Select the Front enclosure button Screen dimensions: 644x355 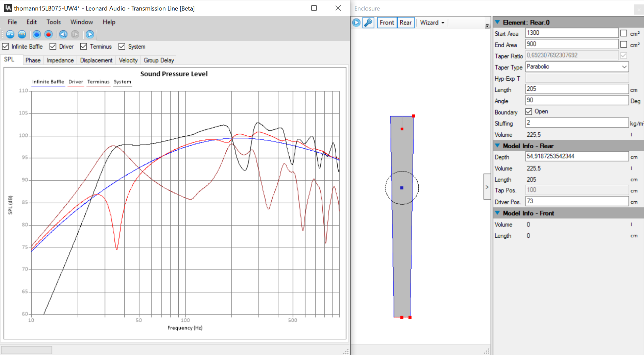(x=387, y=23)
